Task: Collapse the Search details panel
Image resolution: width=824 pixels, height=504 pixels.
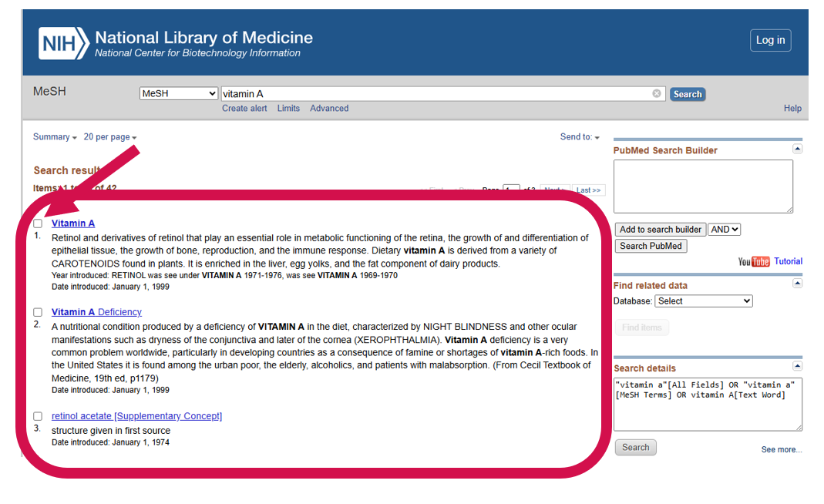Action: pos(797,366)
